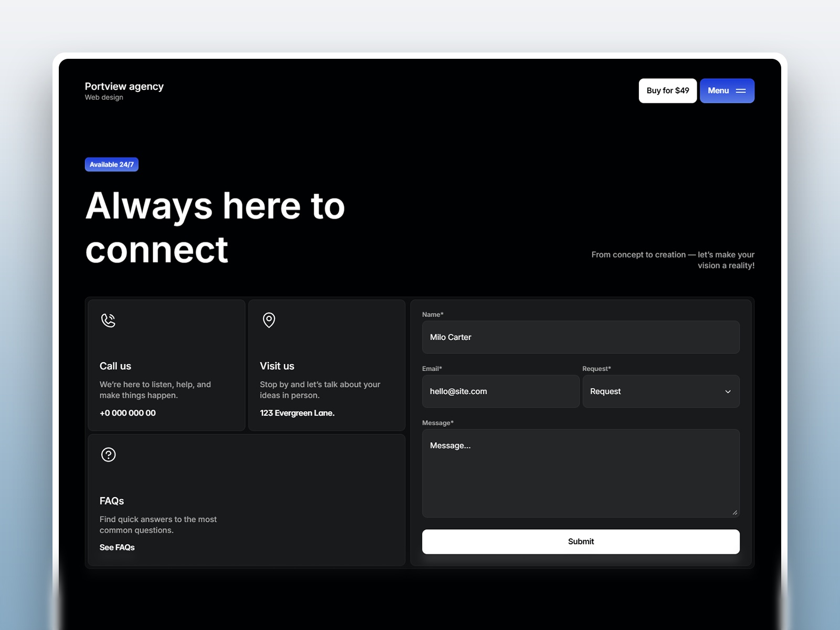Select the location pin icon above Visit us

click(269, 320)
